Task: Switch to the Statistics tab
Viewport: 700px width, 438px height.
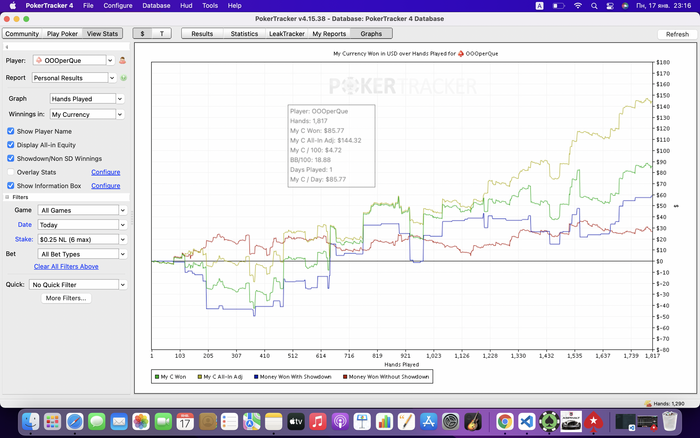Action: tap(244, 33)
